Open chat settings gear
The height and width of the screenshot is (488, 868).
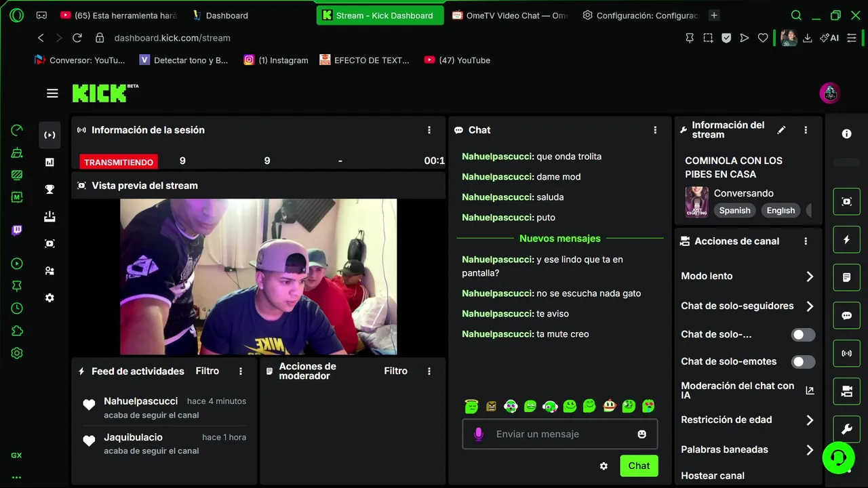(604, 466)
